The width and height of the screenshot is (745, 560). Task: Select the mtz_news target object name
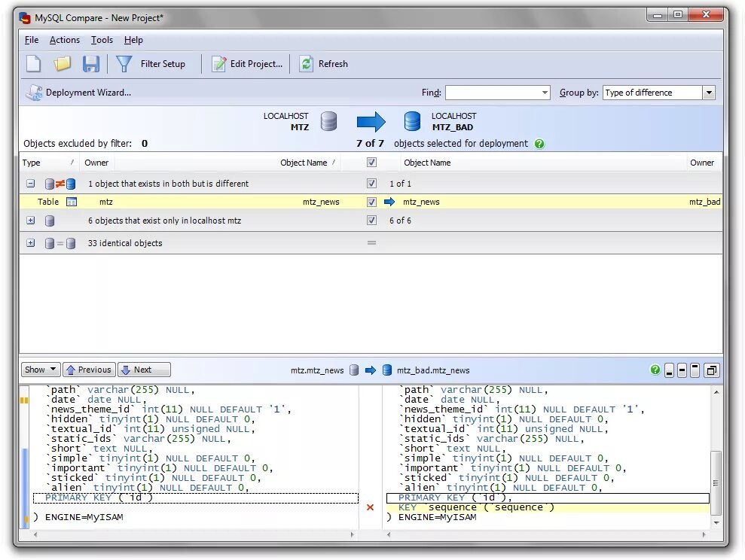421,202
